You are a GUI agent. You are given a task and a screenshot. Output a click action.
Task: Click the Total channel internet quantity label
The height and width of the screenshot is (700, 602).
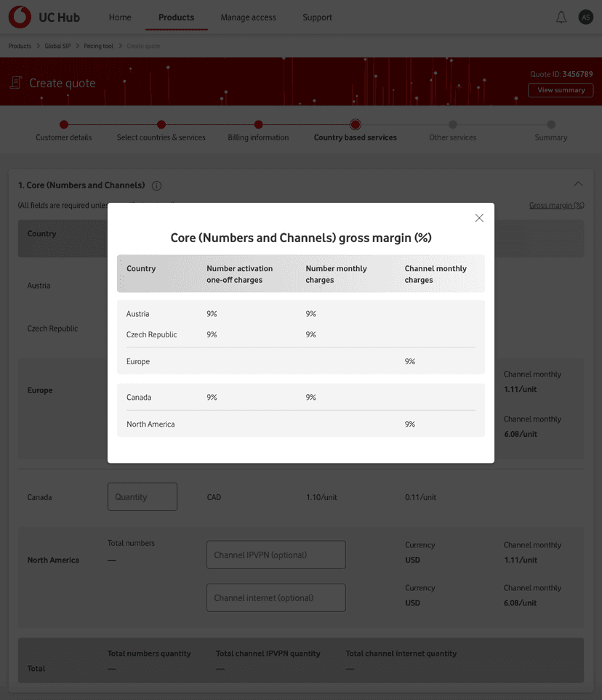coord(401,653)
